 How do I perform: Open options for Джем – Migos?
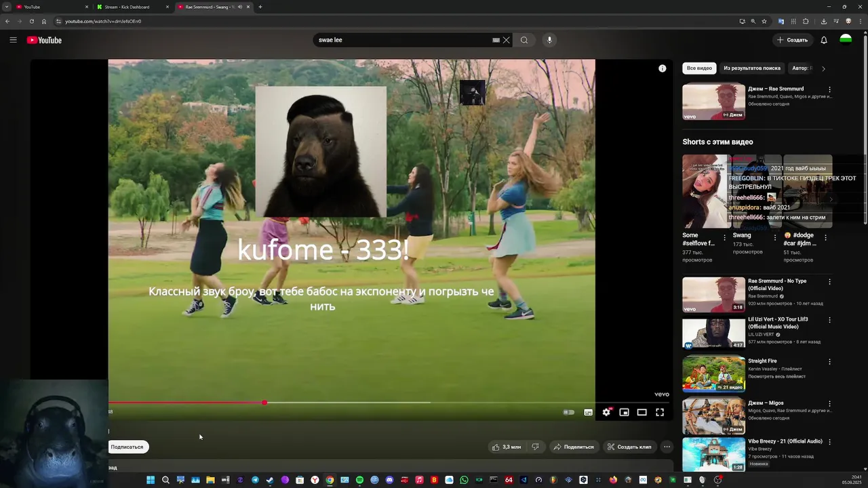pyautogui.click(x=829, y=404)
